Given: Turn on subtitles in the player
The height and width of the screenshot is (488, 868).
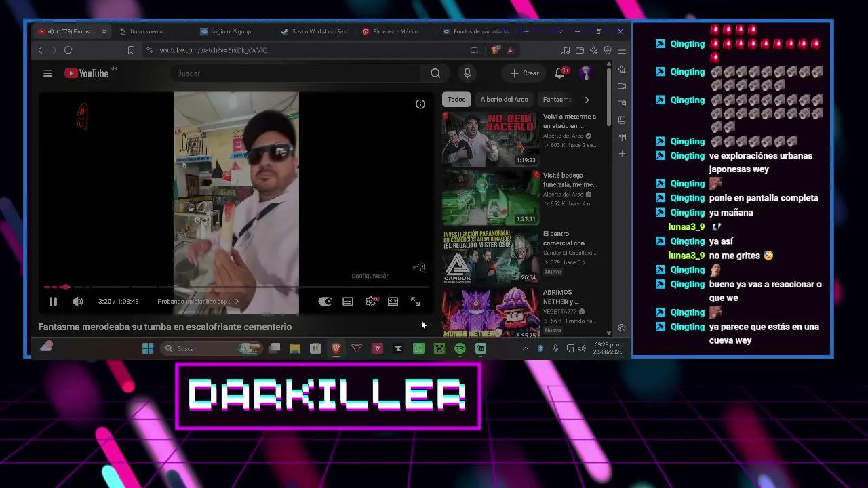Looking at the screenshot, I should point(348,302).
